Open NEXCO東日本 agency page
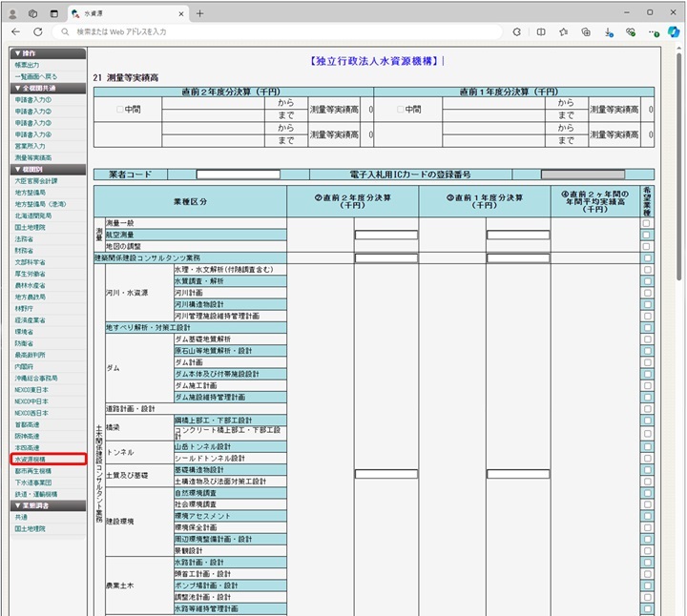The image size is (687, 616). pyautogui.click(x=31, y=390)
